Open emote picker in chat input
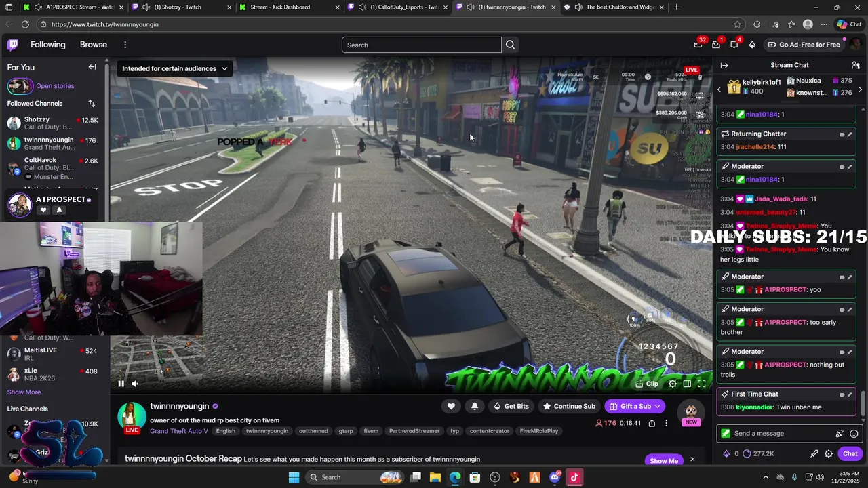The height and width of the screenshot is (488, 868). pos(854,434)
